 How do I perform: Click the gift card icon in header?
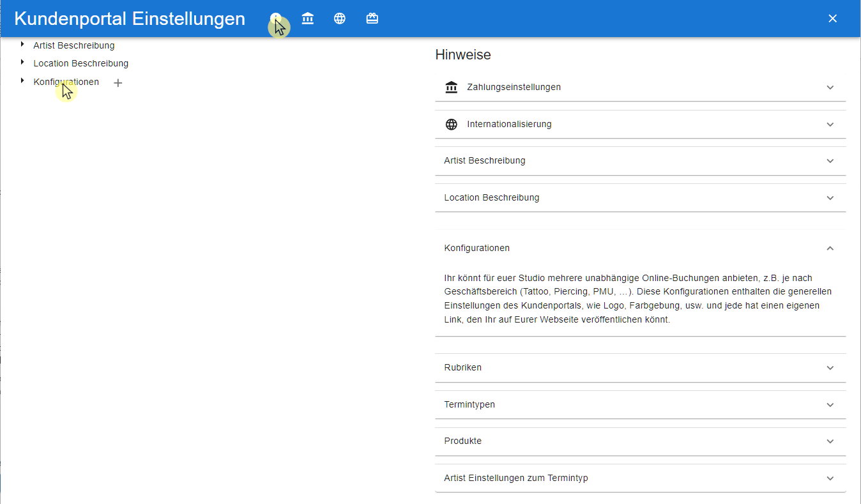372,19
